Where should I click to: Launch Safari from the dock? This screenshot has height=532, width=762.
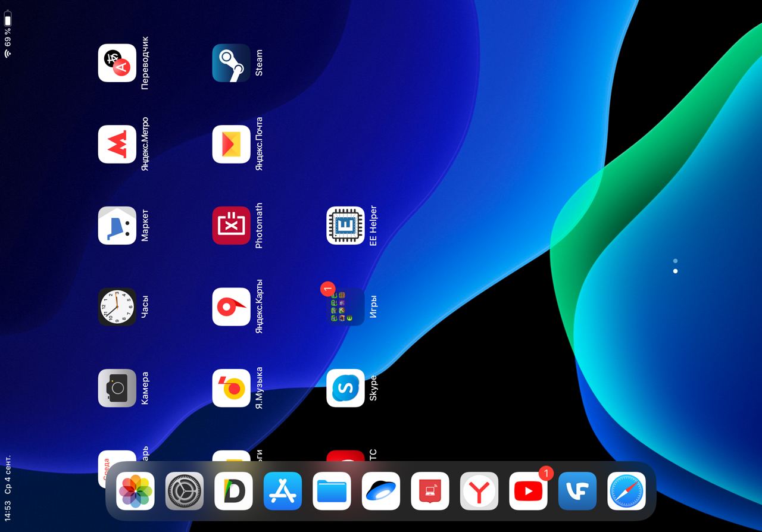pyautogui.click(x=627, y=491)
